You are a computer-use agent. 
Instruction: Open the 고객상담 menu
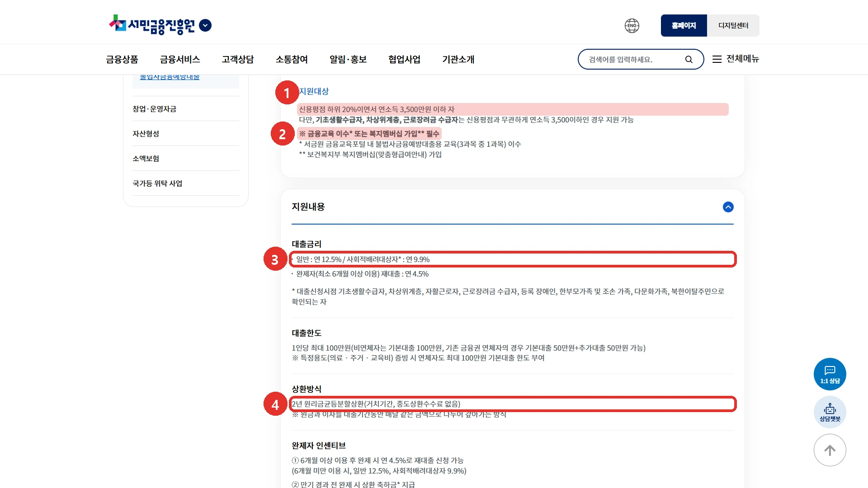[238, 59]
